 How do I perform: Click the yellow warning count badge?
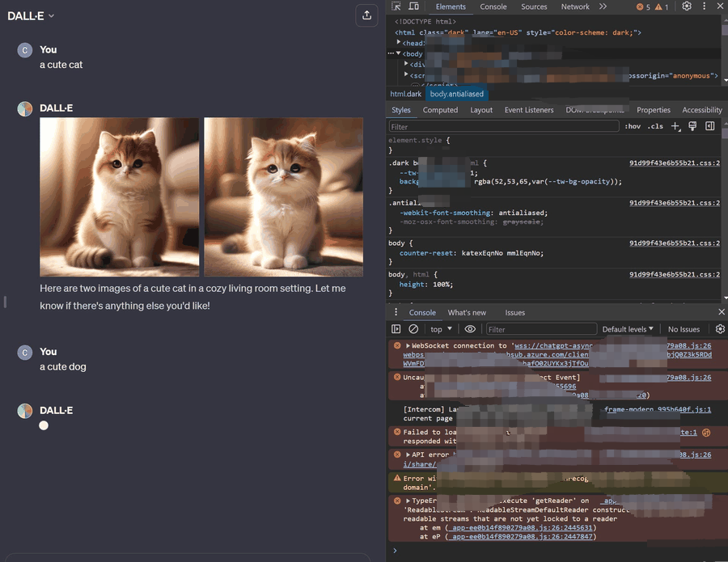(662, 7)
